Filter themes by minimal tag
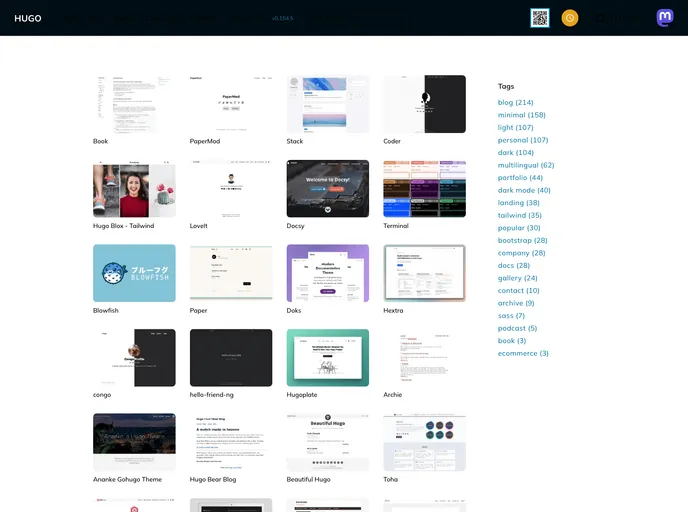The image size is (688, 512). point(521,115)
